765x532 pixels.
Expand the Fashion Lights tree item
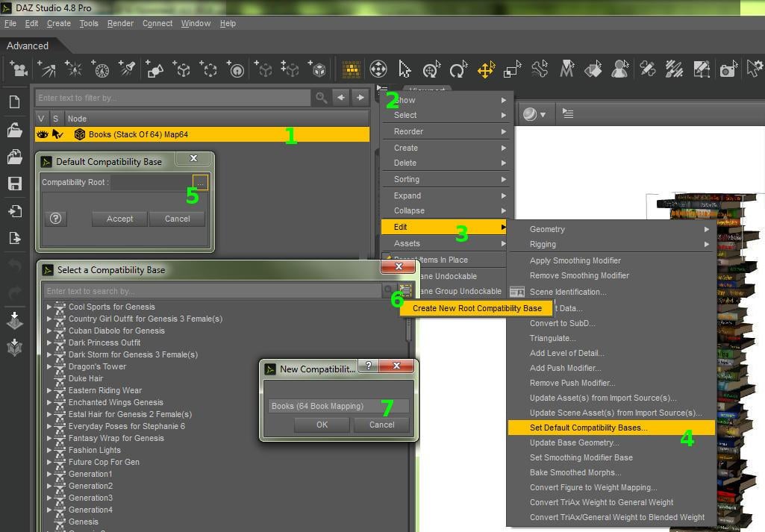49,450
